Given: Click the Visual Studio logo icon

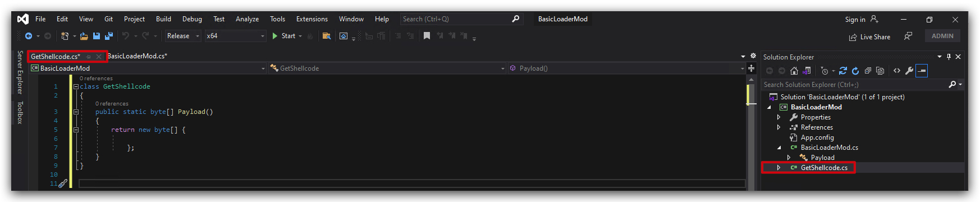Looking at the screenshot, I should pyautogui.click(x=22, y=19).
